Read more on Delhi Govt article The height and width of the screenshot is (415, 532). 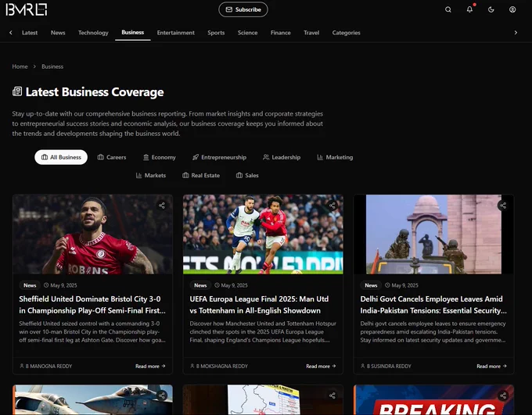(491, 367)
